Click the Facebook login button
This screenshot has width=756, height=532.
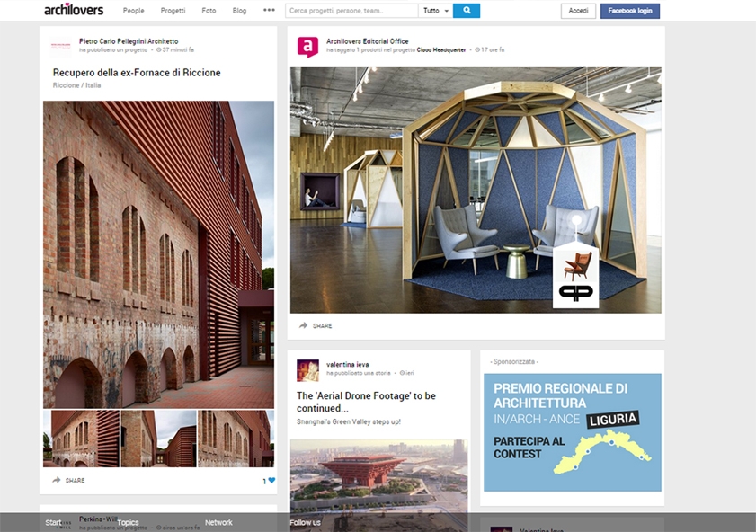[x=629, y=11]
